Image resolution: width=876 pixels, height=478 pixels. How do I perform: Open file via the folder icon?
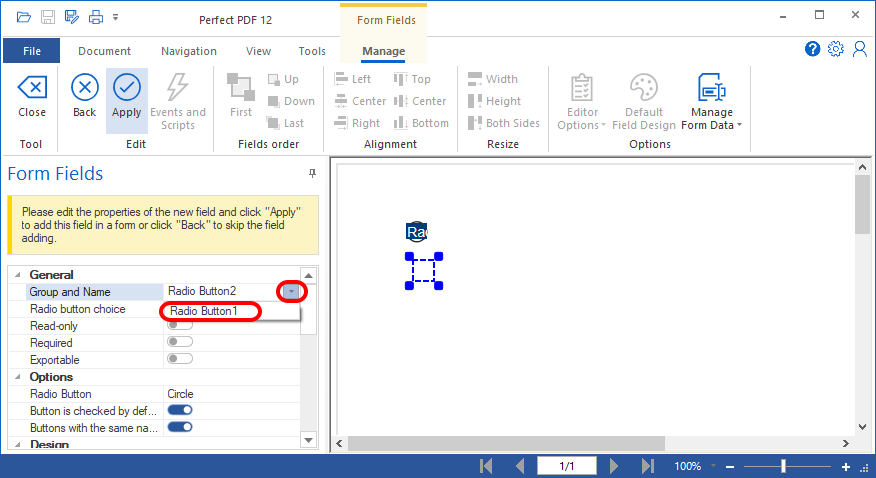(23, 17)
